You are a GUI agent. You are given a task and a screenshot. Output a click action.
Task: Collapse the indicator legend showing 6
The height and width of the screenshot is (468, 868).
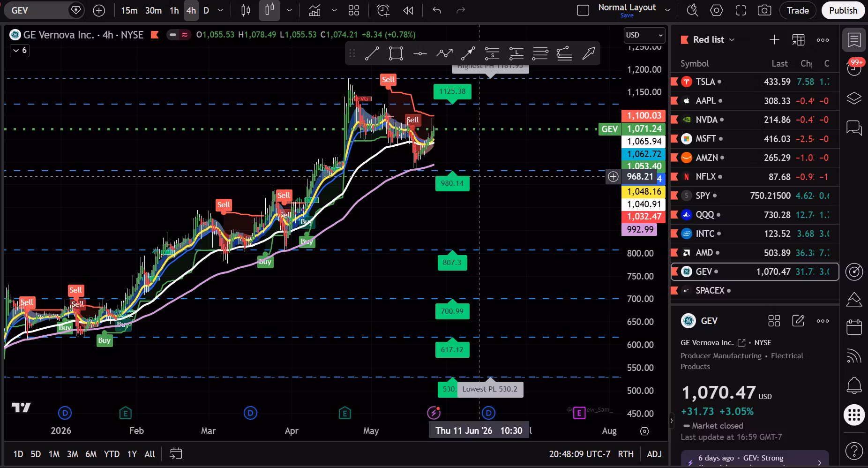click(20, 50)
